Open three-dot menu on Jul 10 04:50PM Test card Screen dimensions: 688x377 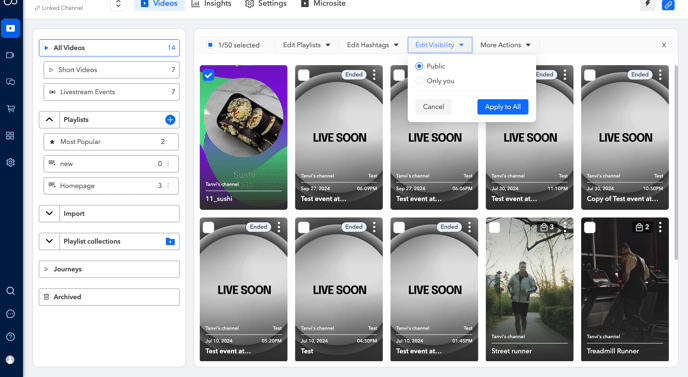tap(374, 227)
